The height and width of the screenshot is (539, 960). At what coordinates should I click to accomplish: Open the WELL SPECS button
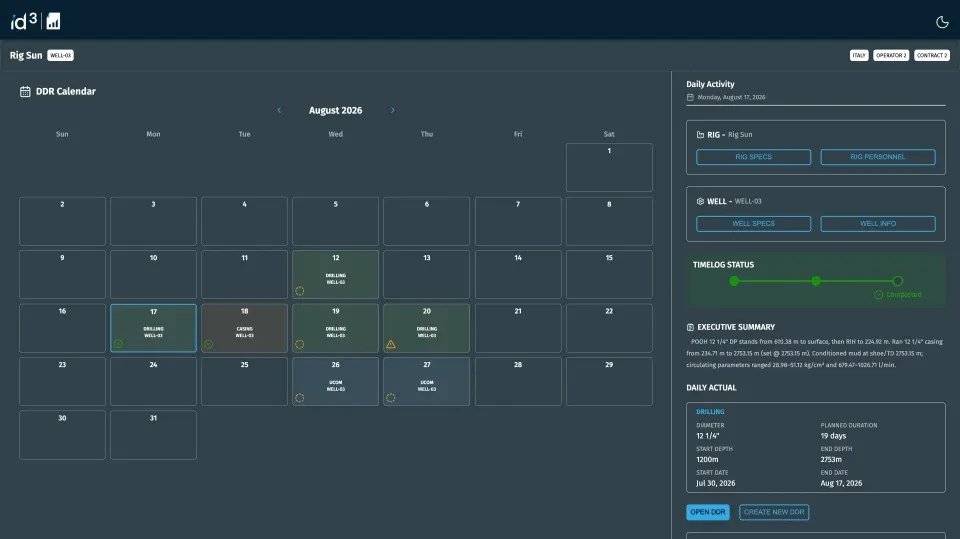(x=754, y=224)
